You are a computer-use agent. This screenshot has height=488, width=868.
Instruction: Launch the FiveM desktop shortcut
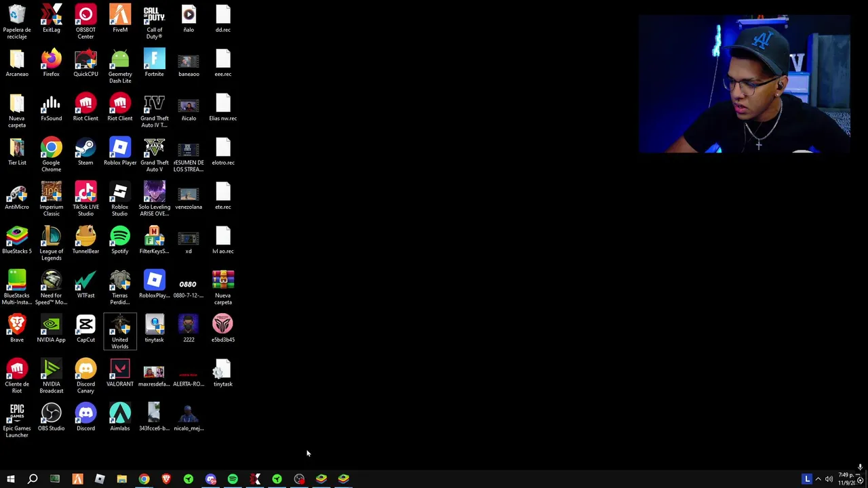pos(120,18)
